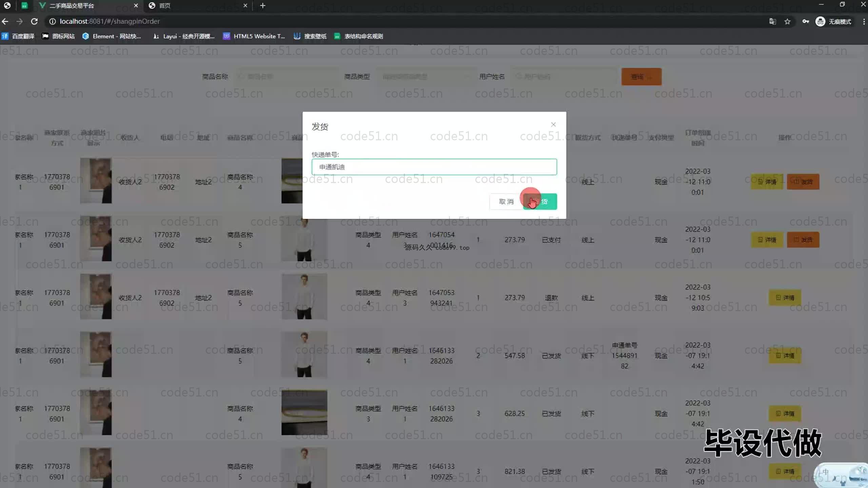Click the translate page icon

click(x=772, y=22)
